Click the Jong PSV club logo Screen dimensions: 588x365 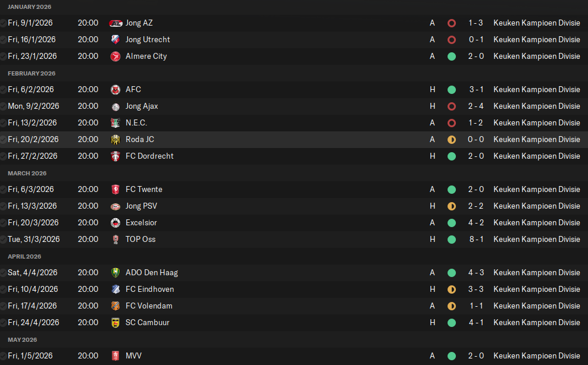pyautogui.click(x=115, y=206)
